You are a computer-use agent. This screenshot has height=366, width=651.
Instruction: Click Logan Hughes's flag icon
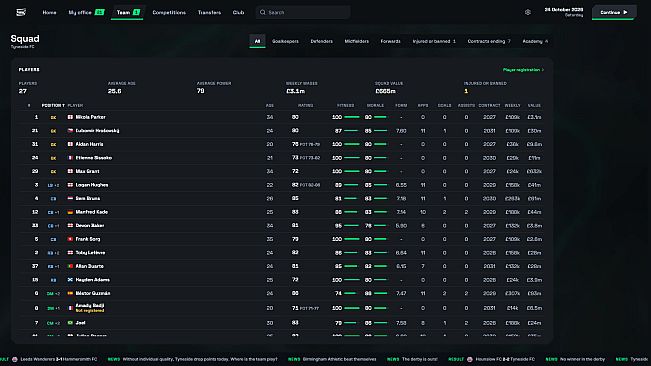[70, 185]
